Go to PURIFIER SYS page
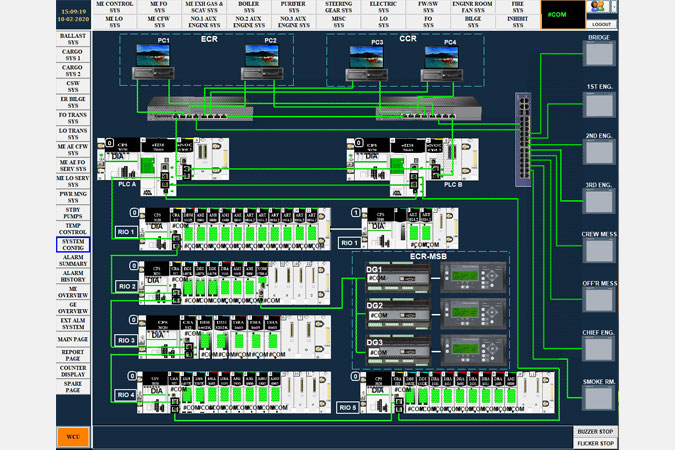Viewport: 675px width, 450px height. (x=294, y=7)
